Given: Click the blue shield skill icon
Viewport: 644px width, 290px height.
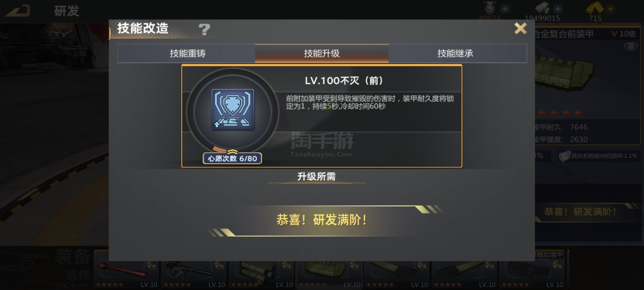Looking at the screenshot, I should pyautogui.click(x=233, y=109).
